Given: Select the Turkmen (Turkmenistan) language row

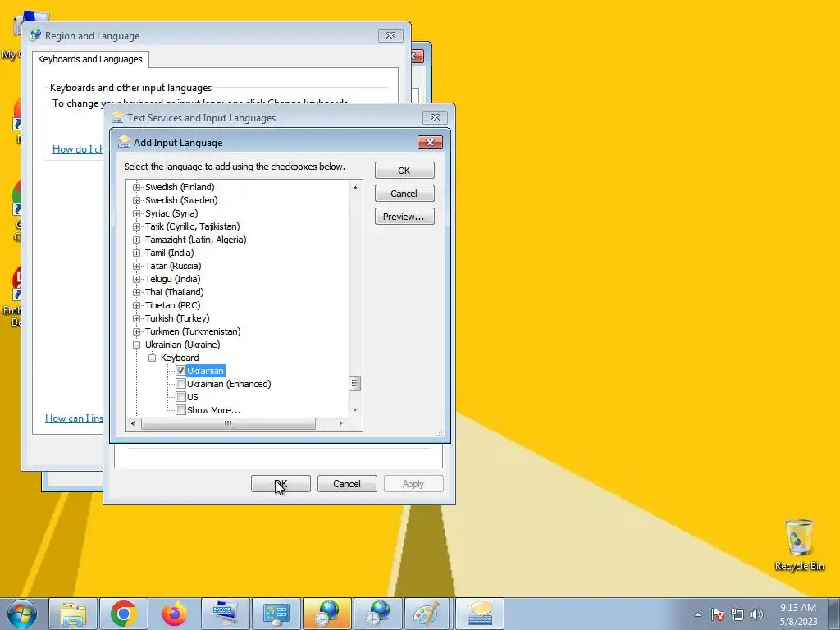Looking at the screenshot, I should point(193,331).
